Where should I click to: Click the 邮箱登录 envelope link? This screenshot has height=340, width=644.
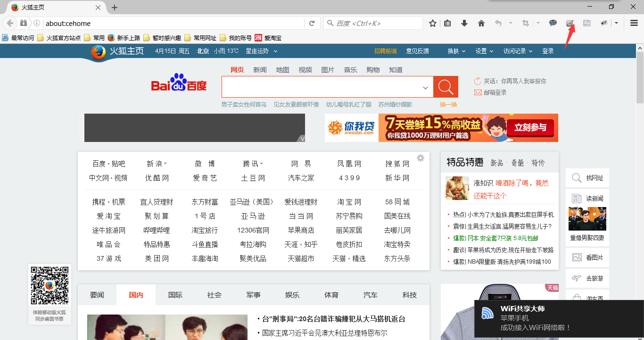[490, 92]
